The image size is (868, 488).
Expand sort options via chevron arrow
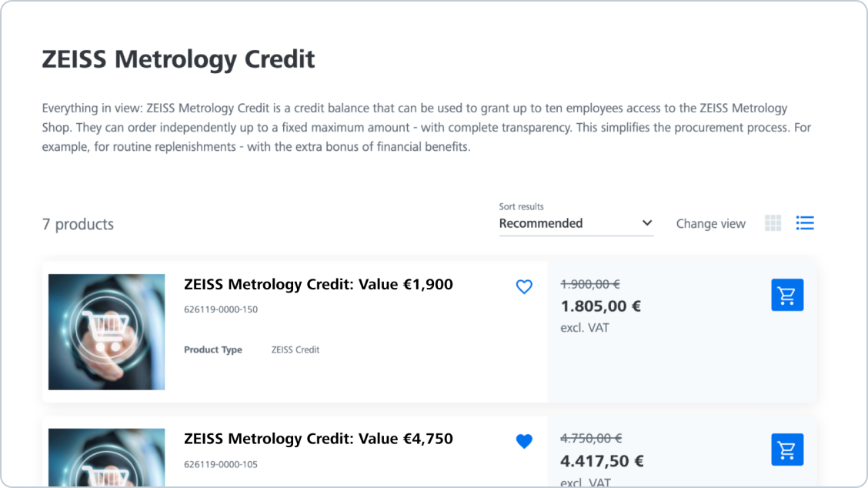click(646, 223)
